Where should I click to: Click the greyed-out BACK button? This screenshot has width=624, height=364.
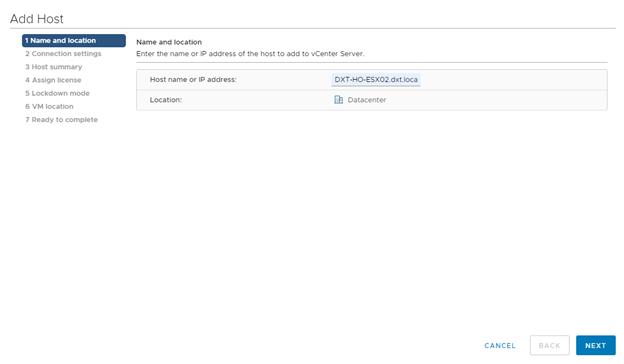point(549,345)
